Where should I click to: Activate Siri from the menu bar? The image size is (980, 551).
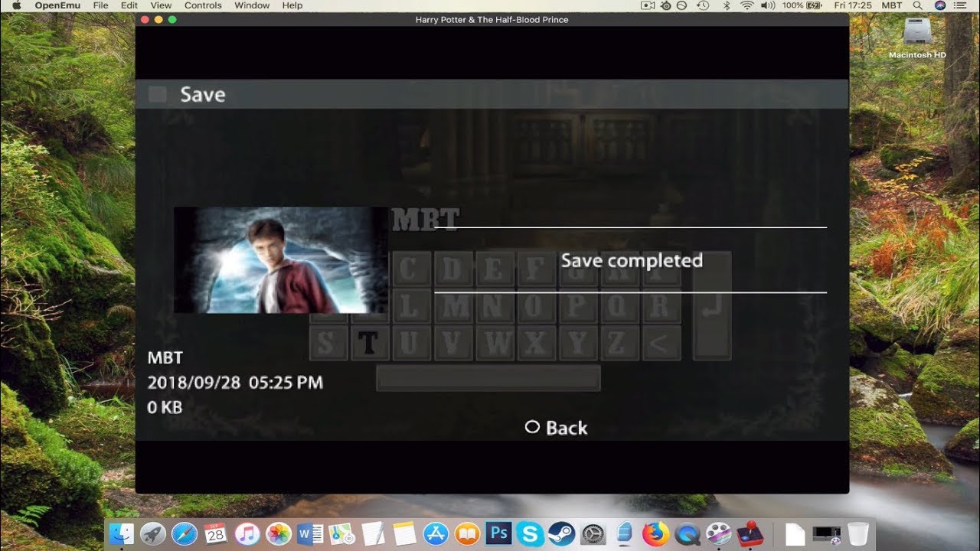939,5
